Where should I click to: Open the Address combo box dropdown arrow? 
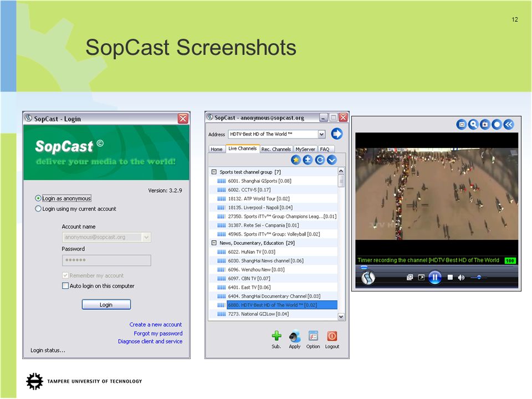tap(321, 134)
